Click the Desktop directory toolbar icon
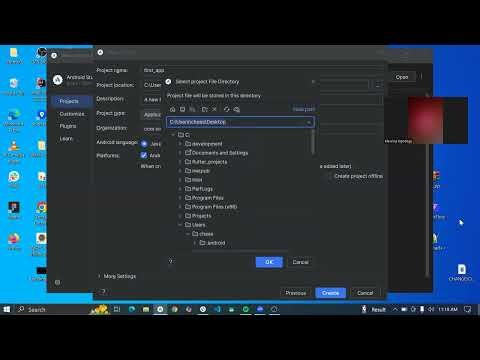This screenshot has height=360, width=480. (x=183, y=109)
